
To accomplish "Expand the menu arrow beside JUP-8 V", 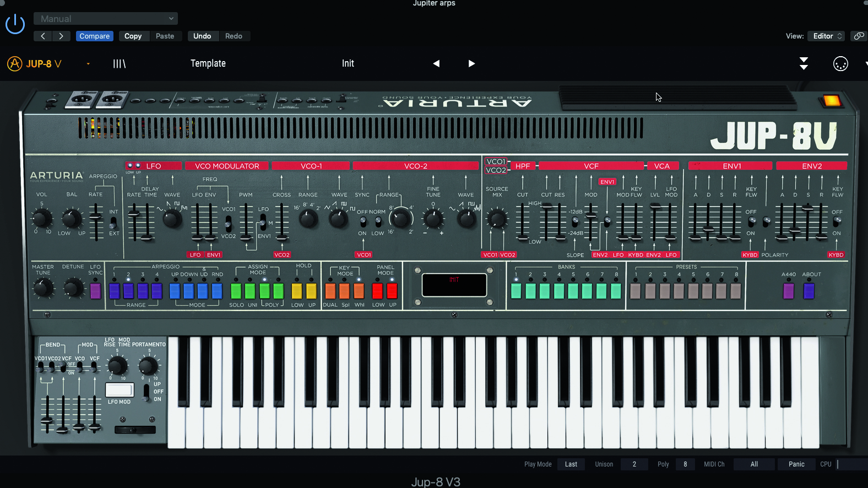I will 88,64.
